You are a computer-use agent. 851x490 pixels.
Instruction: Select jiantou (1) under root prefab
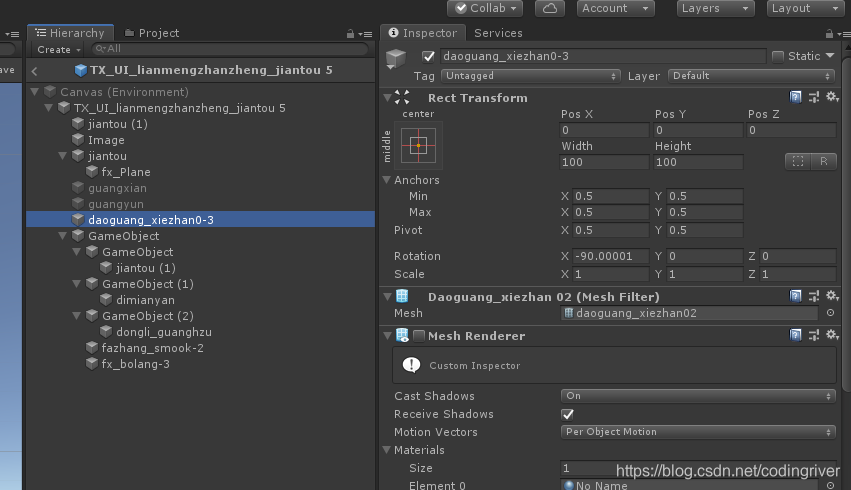click(117, 124)
